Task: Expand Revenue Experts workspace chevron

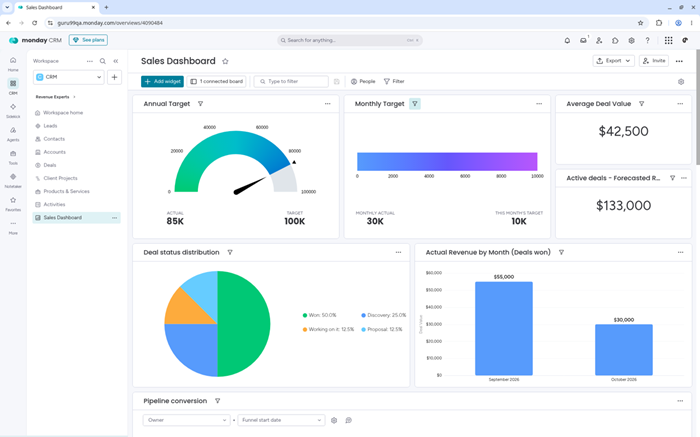Action: (x=75, y=97)
